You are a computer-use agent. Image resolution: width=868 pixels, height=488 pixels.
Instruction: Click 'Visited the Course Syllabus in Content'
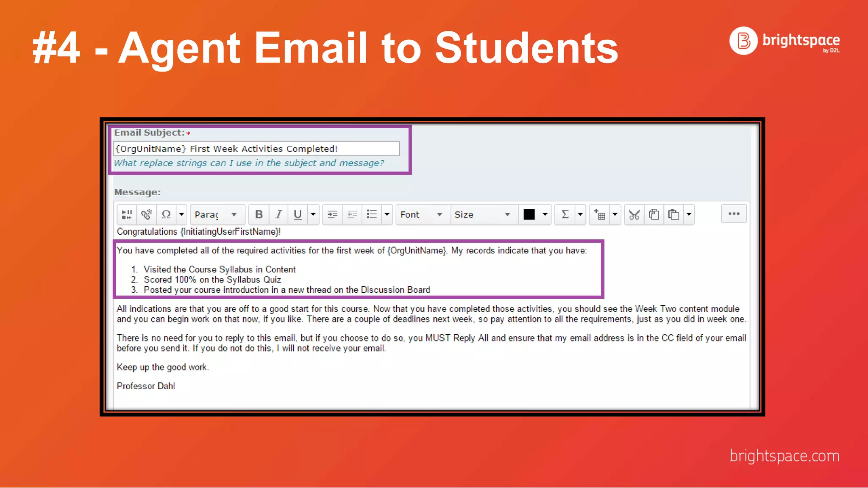tap(220, 269)
